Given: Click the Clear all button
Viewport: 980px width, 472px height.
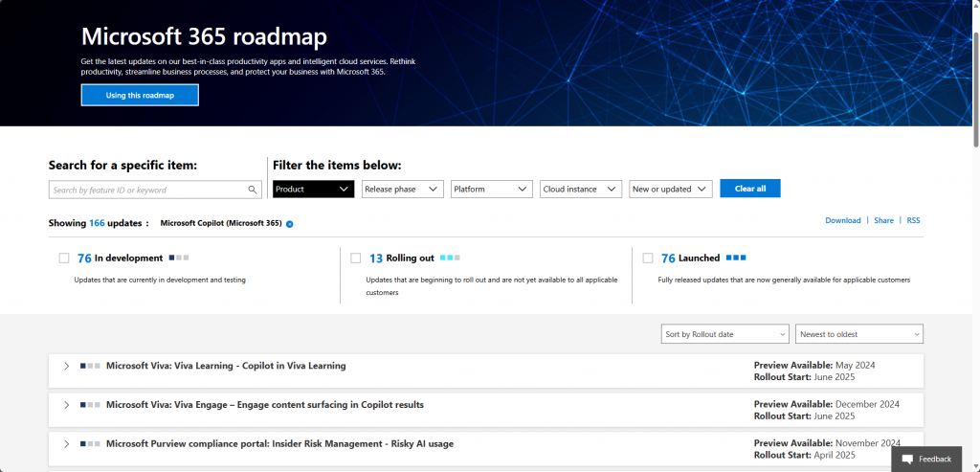Looking at the screenshot, I should click(x=750, y=189).
